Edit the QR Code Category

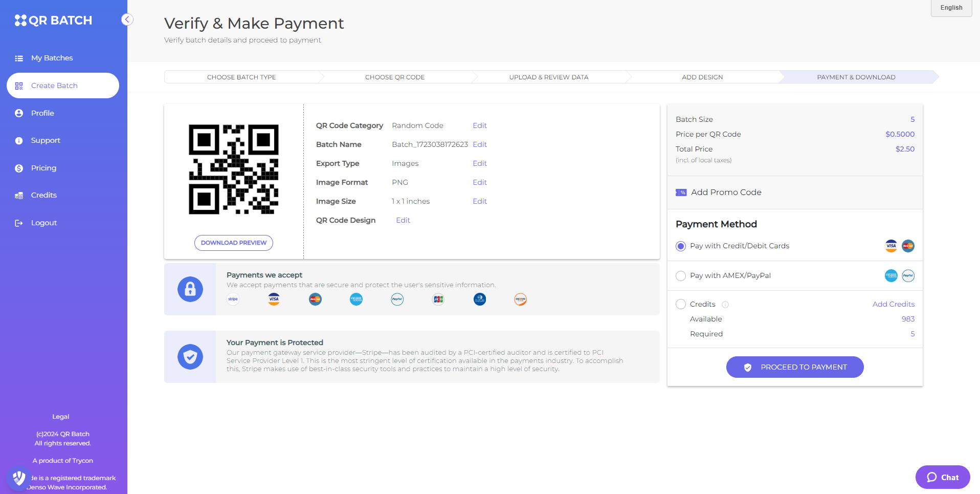point(479,125)
